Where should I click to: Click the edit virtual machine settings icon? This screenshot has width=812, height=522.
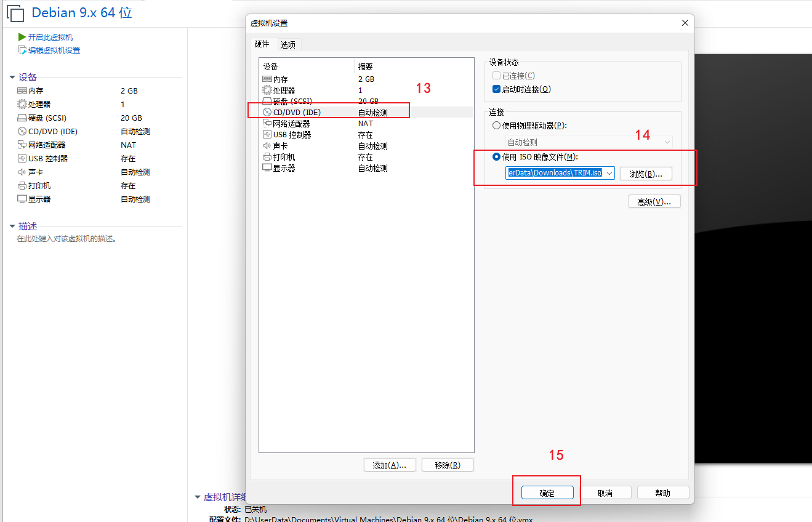pyautogui.click(x=22, y=50)
